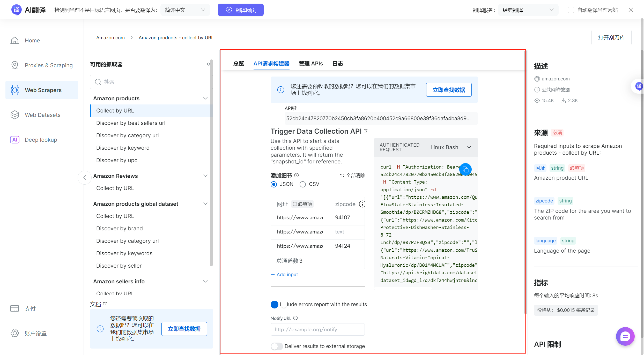Click the 打开刮刀库 button
644x355 pixels.
coord(611,38)
